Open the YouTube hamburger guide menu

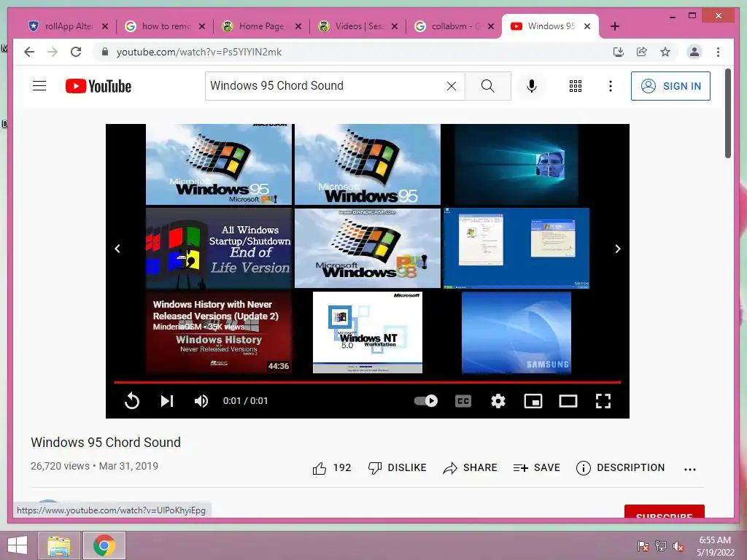click(x=39, y=86)
